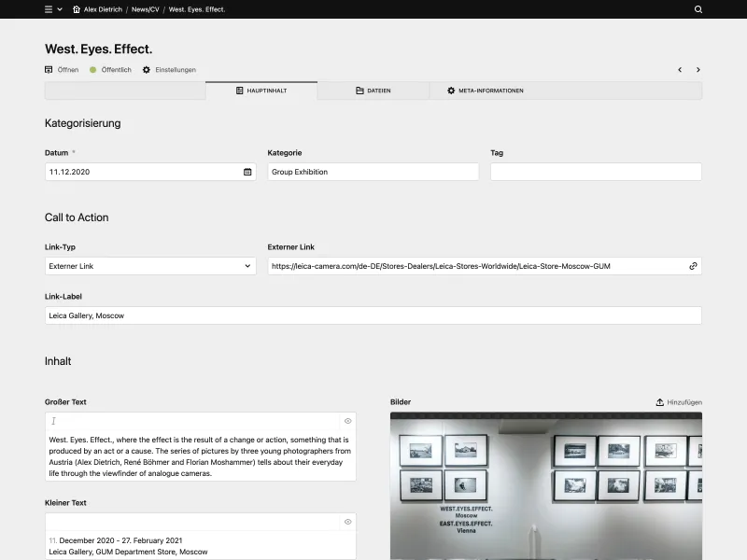Click the green Öffentlich status indicator
747x560 pixels.
coord(92,69)
